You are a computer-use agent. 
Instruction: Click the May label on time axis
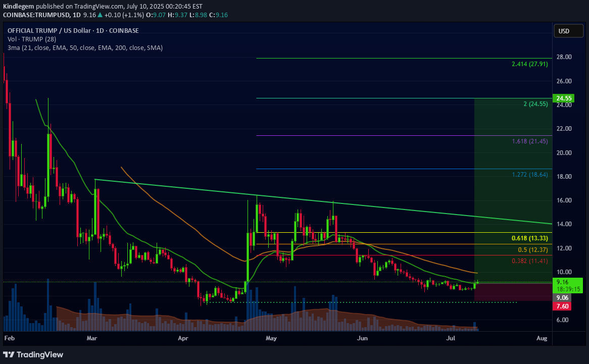(x=272, y=336)
